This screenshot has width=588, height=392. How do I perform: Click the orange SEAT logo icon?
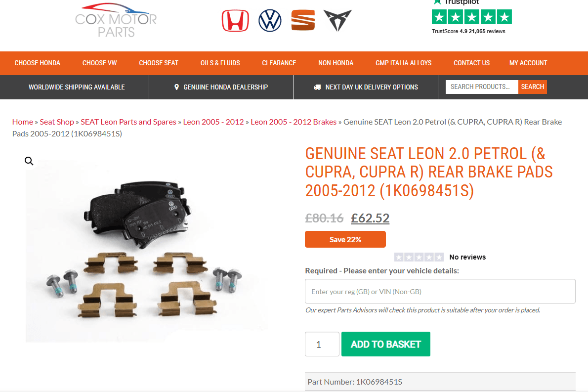click(x=303, y=20)
